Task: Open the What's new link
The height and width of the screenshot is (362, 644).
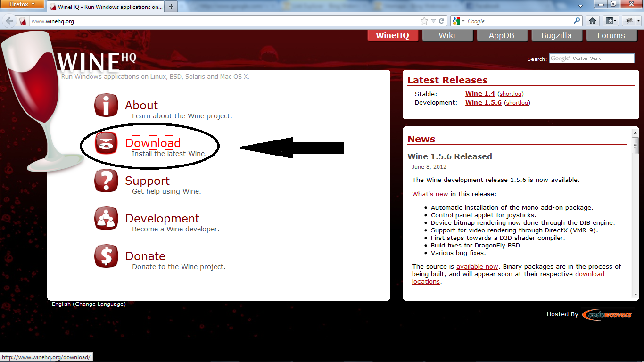Action: pos(430,194)
